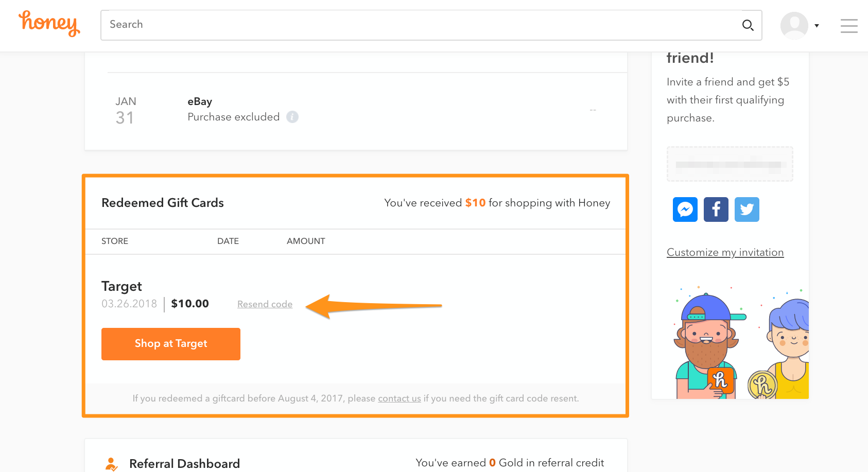This screenshot has height=472, width=868.
Task: Click the search magnifier icon
Action: (748, 25)
